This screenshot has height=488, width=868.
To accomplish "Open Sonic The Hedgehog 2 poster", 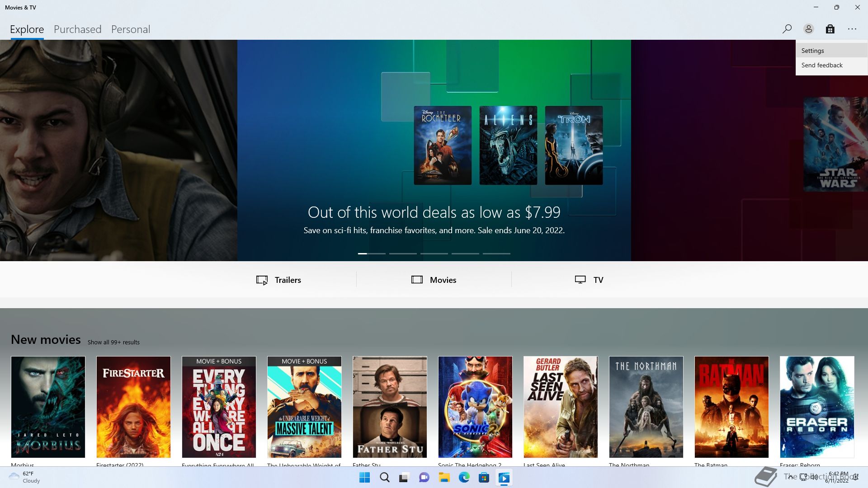I will (475, 407).
